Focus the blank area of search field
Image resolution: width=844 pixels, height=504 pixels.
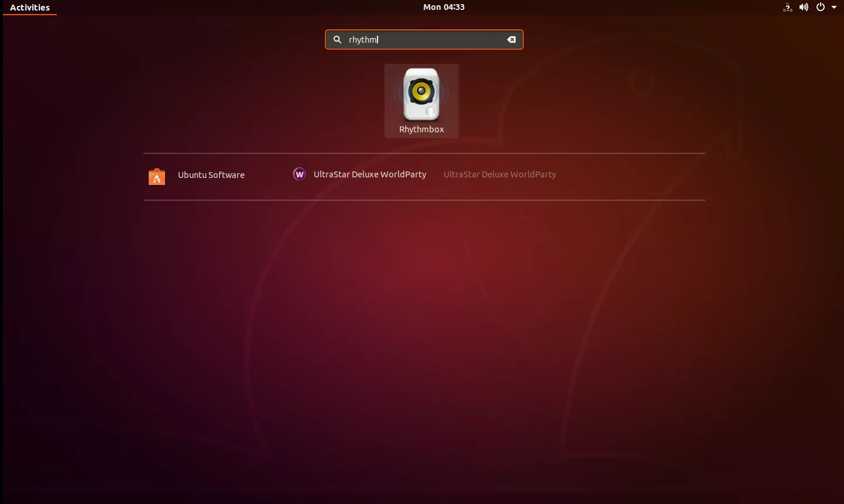442,40
